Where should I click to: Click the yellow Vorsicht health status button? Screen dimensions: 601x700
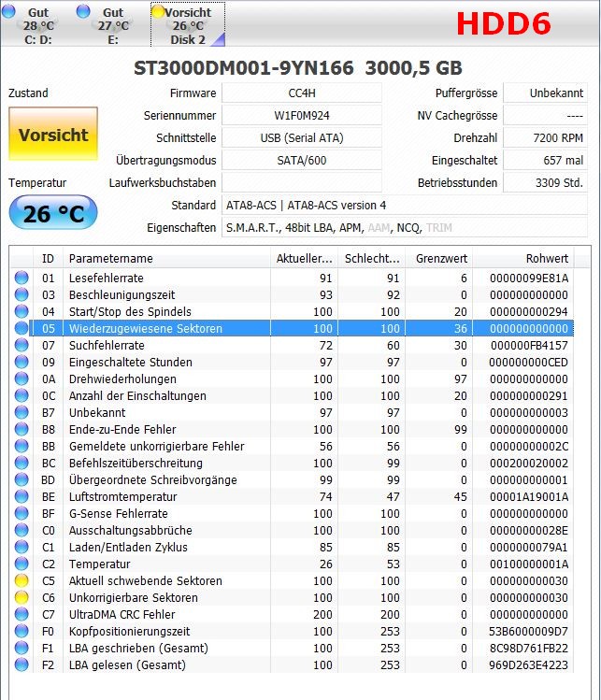[53, 134]
